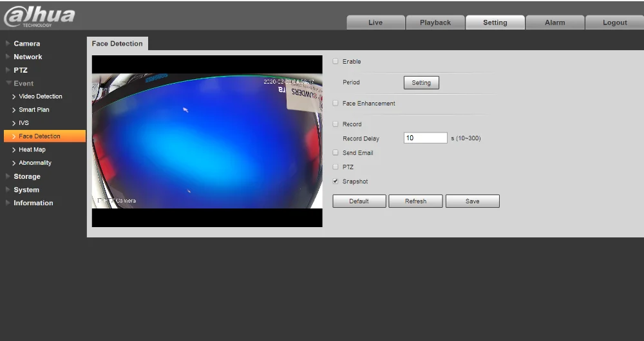The width and height of the screenshot is (644, 341).
Task: Expand the Storage menu section
Action: (26, 176)
